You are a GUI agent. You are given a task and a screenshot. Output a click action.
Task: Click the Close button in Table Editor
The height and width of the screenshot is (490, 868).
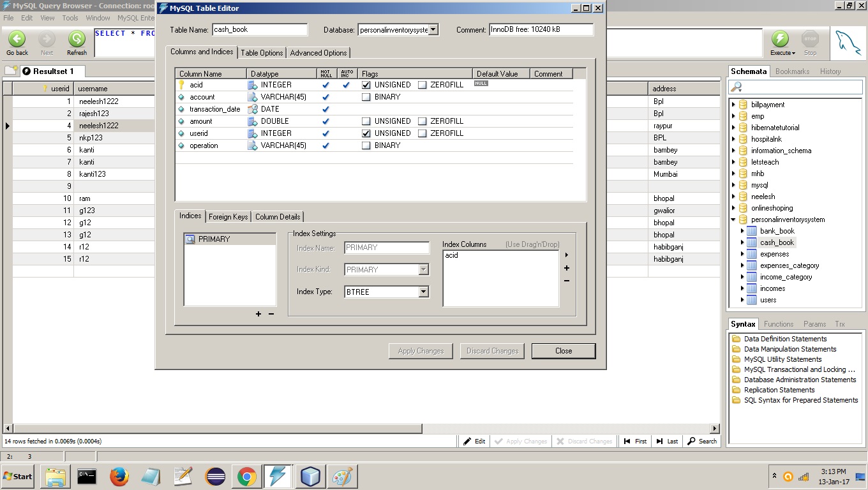coord(564,351)
